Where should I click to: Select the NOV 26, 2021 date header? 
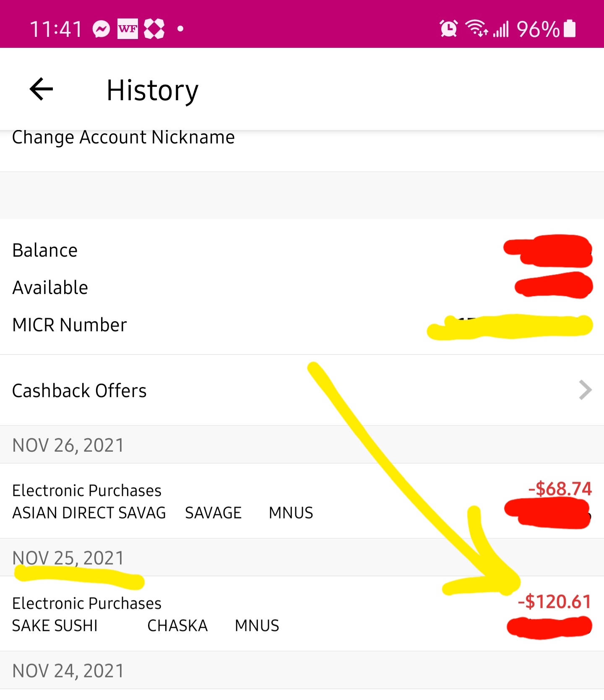point(68,445)
